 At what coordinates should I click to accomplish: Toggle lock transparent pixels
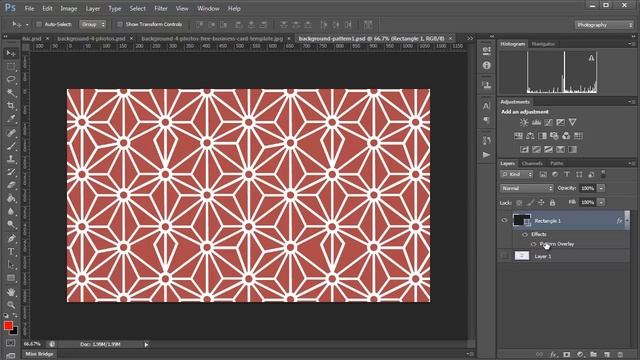pos(519,202)
